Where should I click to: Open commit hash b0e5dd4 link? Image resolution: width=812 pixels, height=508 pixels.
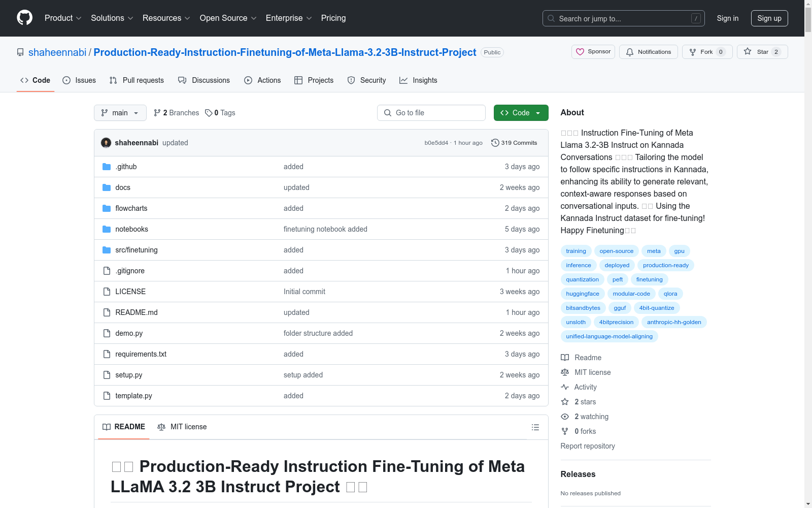436,143
